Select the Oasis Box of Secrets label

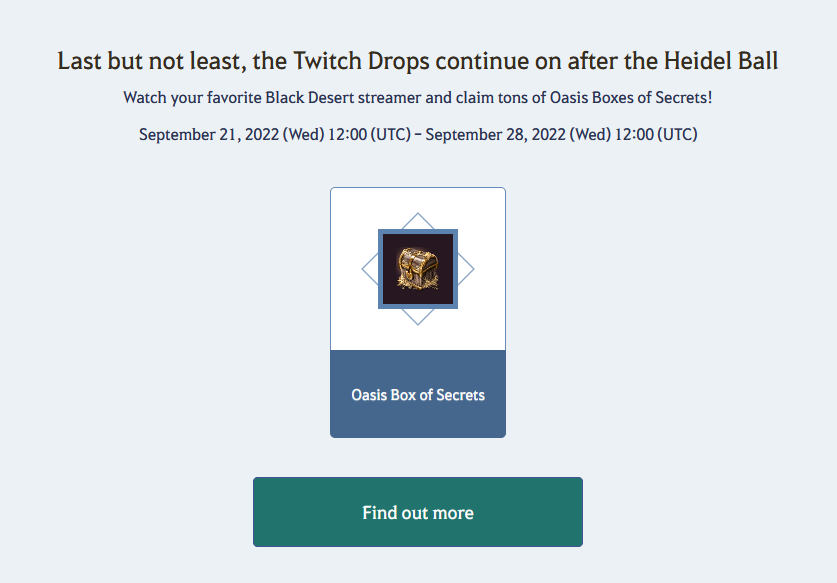click(x=418, y=395)
